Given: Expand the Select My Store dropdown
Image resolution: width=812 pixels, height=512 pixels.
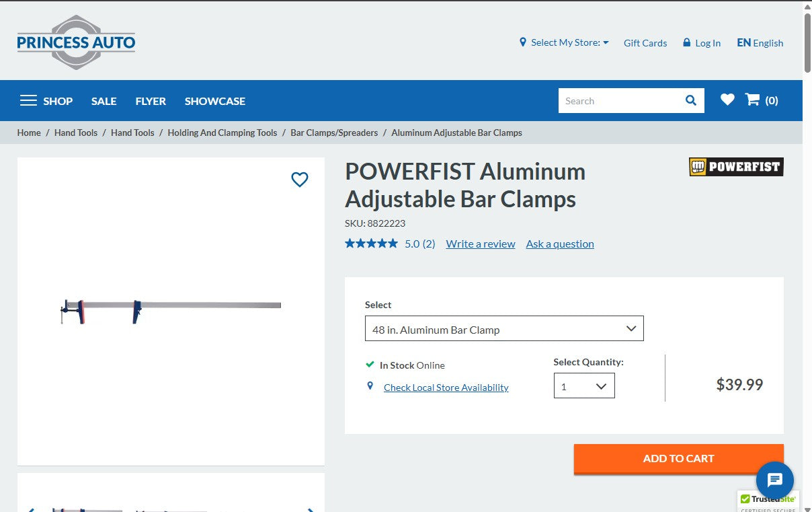Looking at the screenshot, I should pyautogui.click(x=567, y=42).
